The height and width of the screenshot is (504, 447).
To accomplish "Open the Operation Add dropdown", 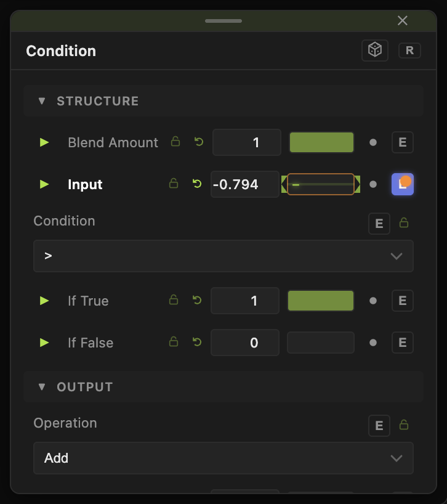I will coord(223,458).
